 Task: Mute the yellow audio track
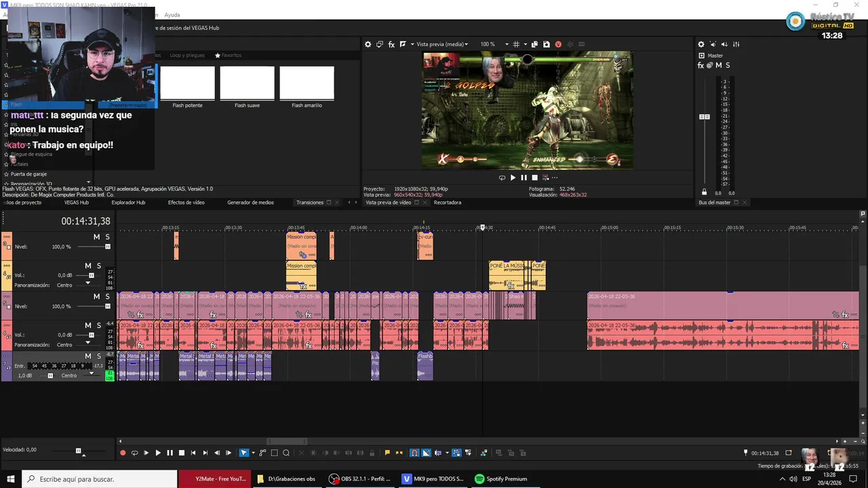(88, 266)
